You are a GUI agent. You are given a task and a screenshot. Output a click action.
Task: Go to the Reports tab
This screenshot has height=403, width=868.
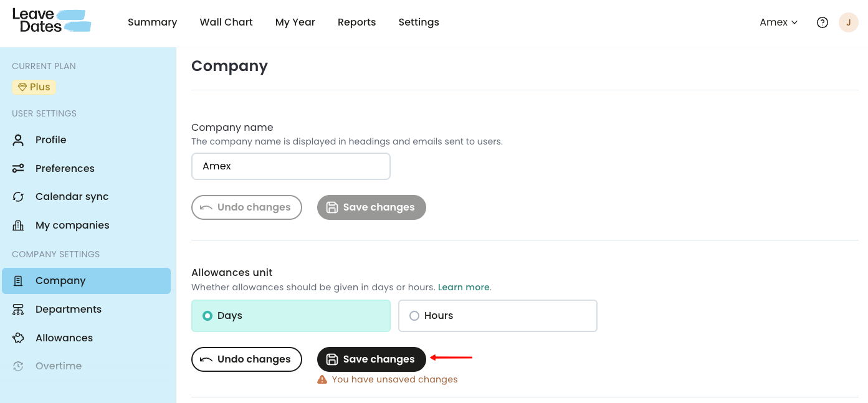[356, 22]
